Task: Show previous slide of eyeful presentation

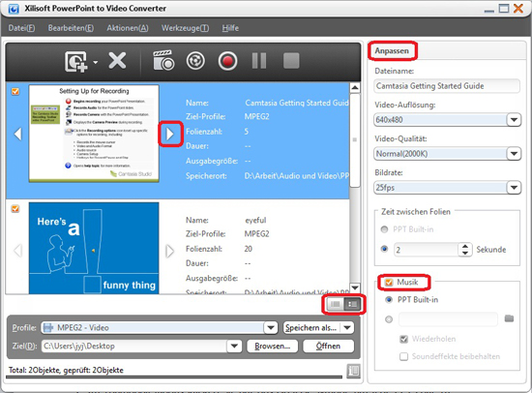Action: pos(18,251)
